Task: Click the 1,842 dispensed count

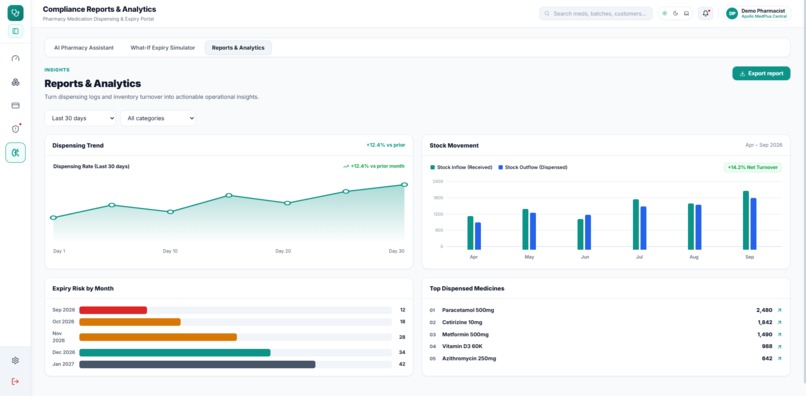Action: (765, 322)
